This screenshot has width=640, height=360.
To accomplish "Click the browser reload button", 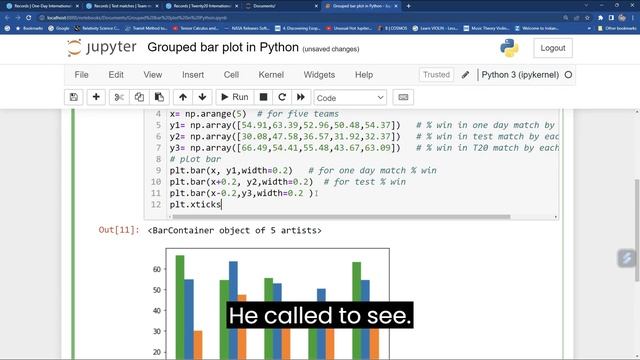I will (29, 18).
